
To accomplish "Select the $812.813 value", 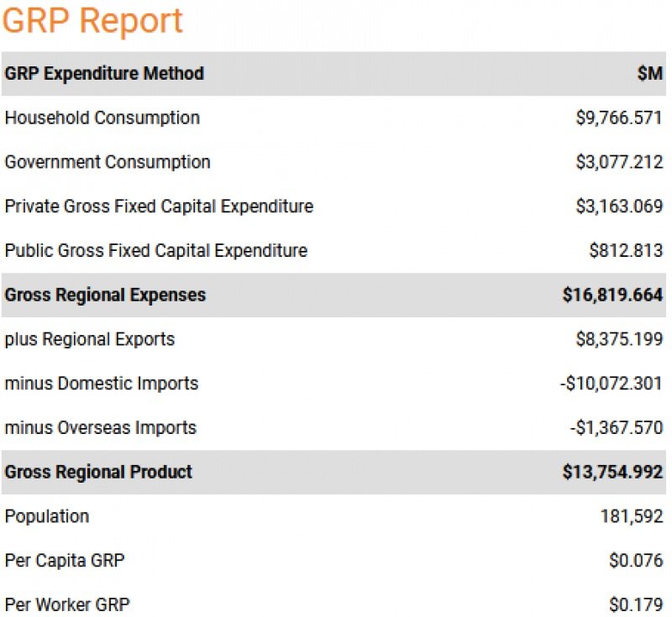I will pos(626,250).
